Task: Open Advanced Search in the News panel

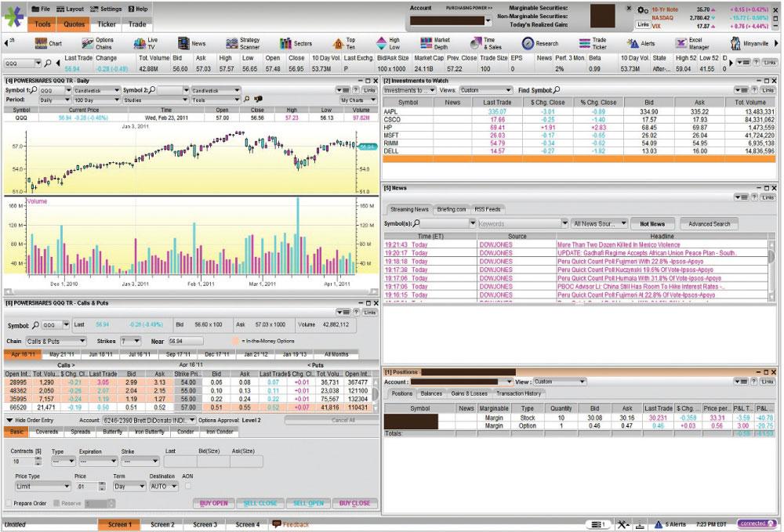Action: tap(708, 223)
